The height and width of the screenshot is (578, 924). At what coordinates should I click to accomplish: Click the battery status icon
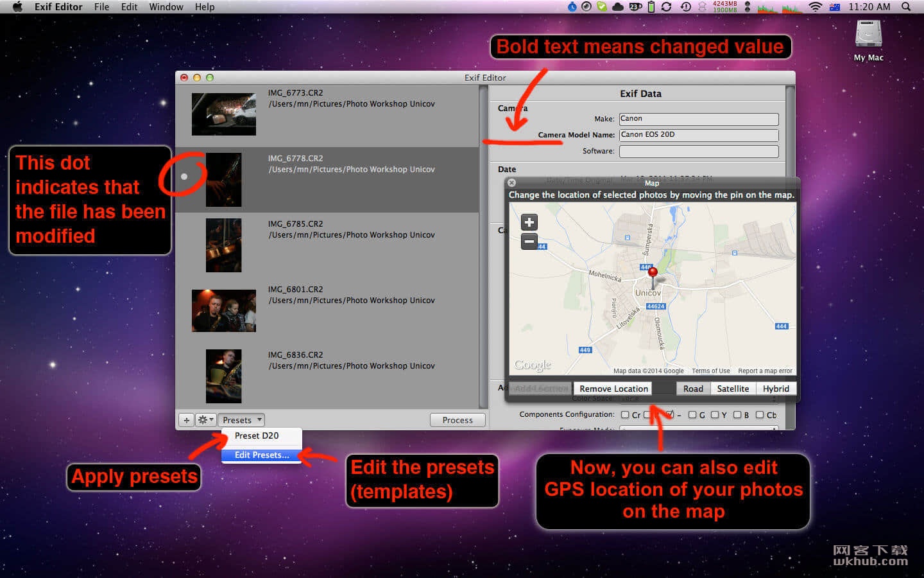pos(651,6)
